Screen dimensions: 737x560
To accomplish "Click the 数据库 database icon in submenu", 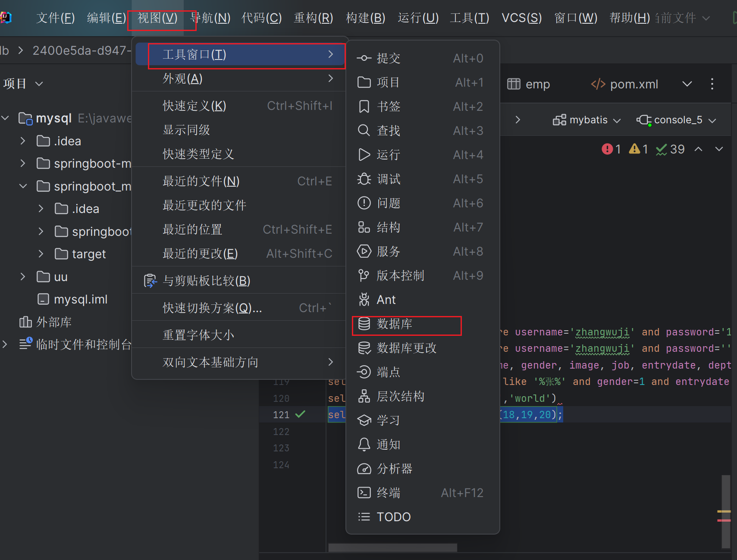I will (364, 324).
